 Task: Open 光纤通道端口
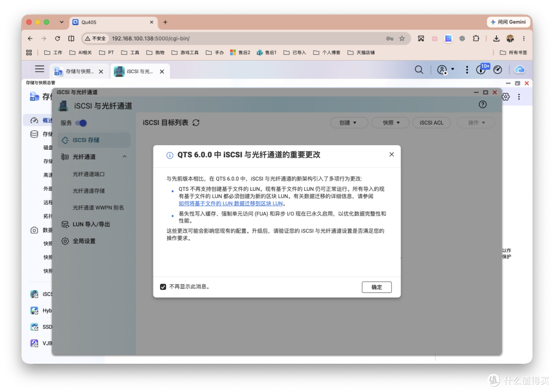[x=88, y=174]
